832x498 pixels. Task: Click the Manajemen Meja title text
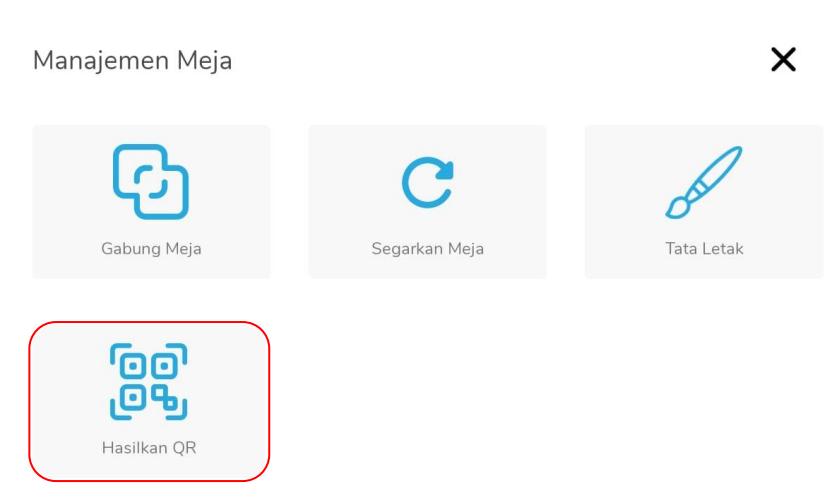tap(133, 60)
